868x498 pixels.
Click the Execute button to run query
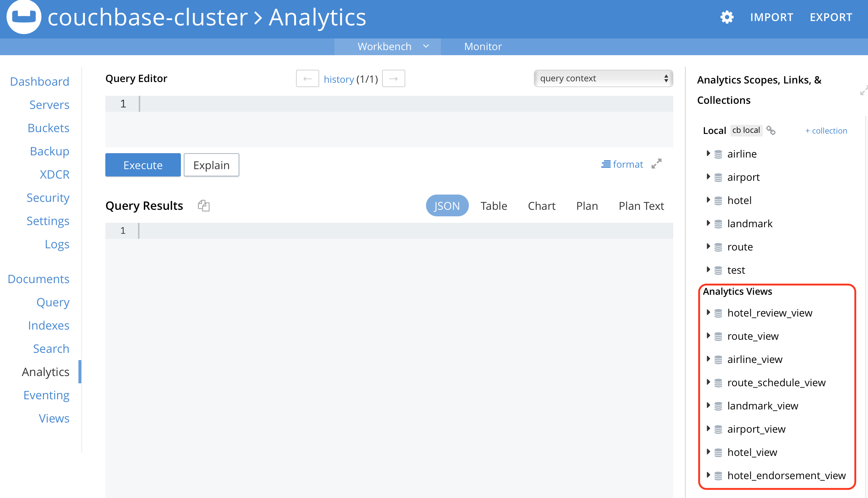pyautogui.click(x=142, y=165)
